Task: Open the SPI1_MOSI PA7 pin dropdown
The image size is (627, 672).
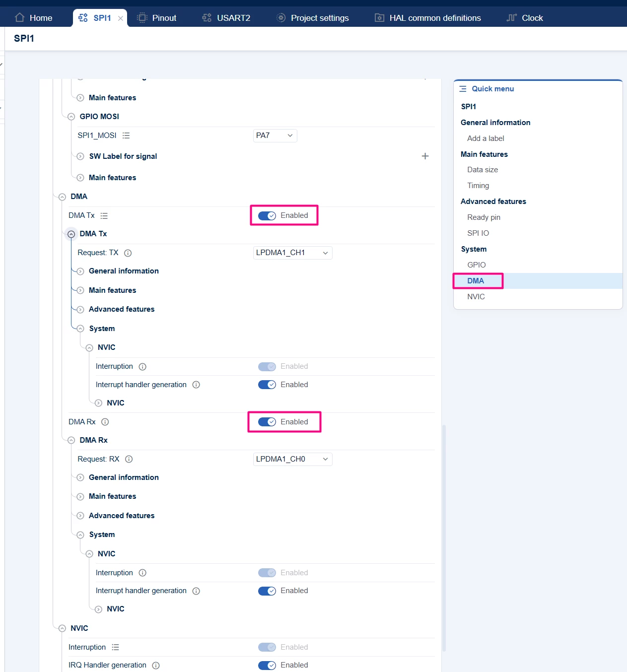Action: click(275, 135)
